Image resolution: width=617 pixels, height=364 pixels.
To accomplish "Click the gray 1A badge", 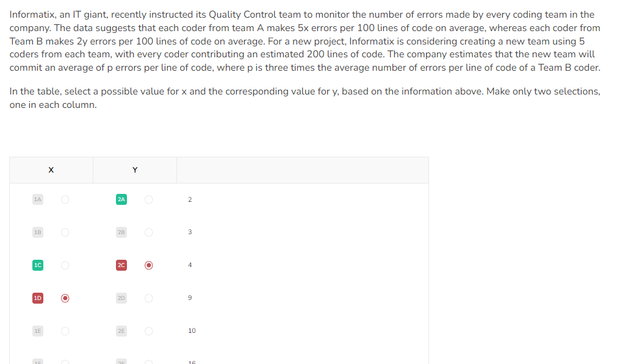I will pyautogui.click(x=38, y=199).
